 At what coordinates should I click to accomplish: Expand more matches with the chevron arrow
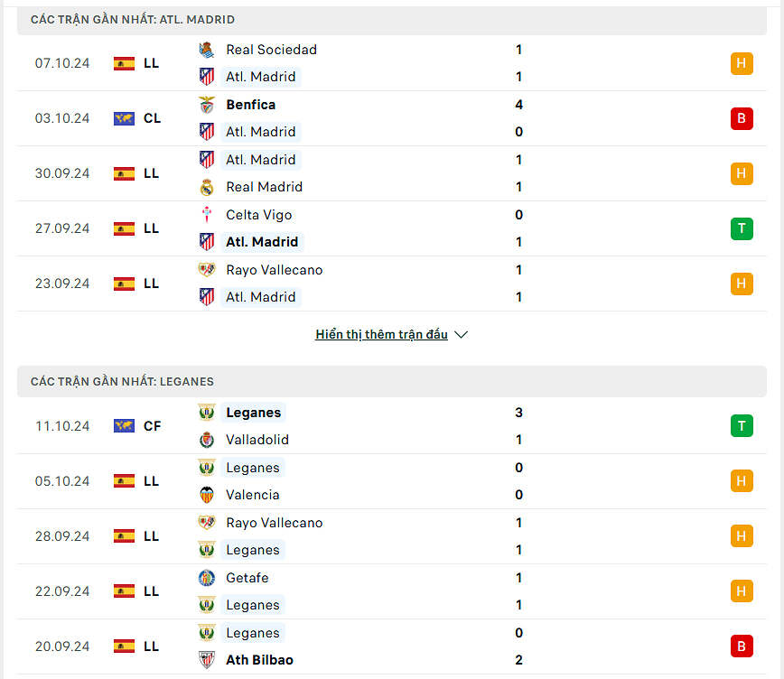(462, 335)
